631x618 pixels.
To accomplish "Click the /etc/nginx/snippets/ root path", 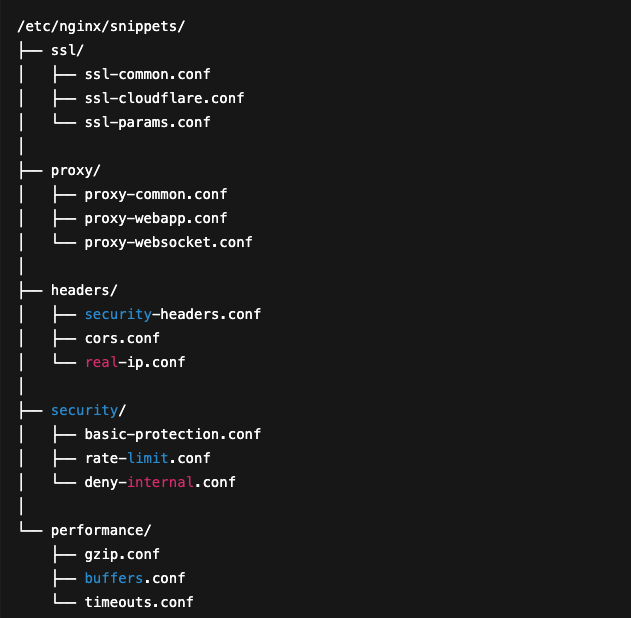I will pos(101,26).
